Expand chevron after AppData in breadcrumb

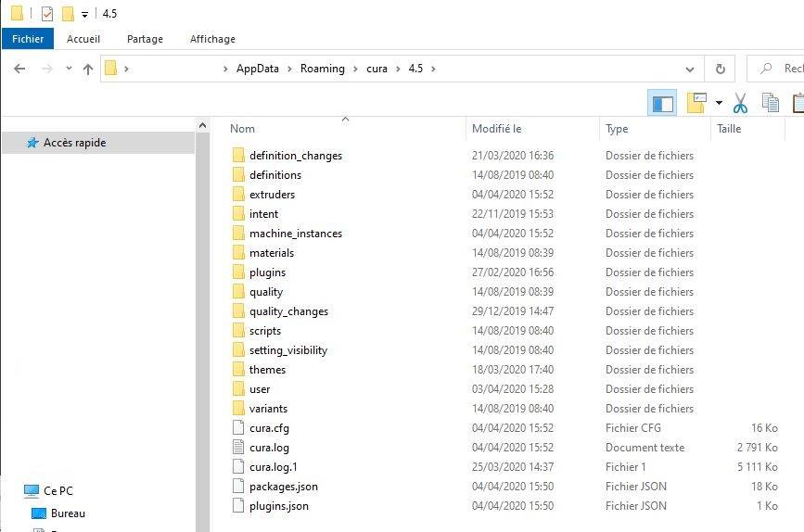(289, 70)
